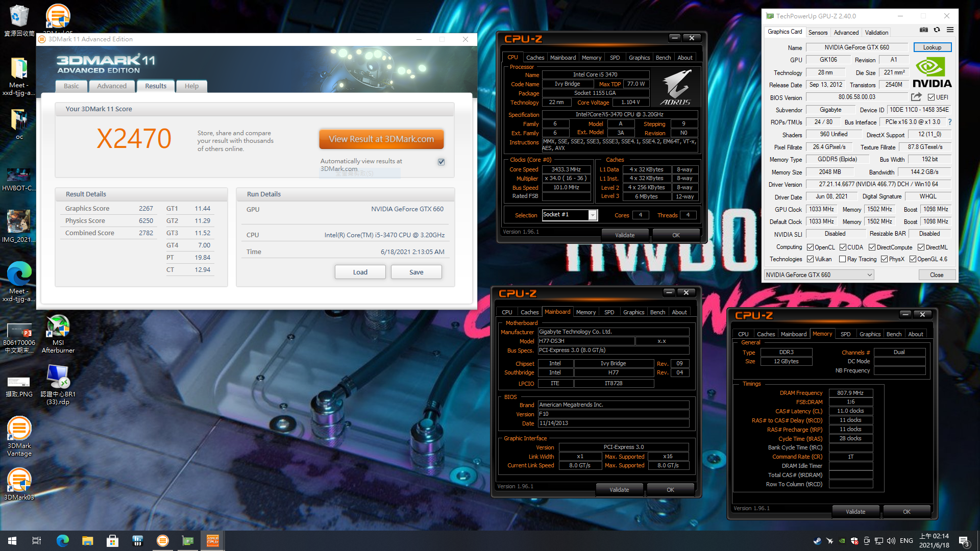This screenshot has width=980, height=551.
Task: Toggle the PhysX checkbox
Action: 884,259
